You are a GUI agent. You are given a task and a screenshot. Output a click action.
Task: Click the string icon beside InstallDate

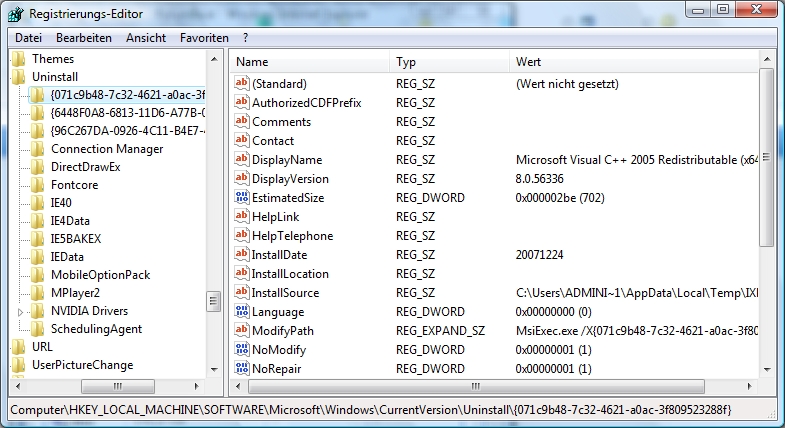coord(242,254)
